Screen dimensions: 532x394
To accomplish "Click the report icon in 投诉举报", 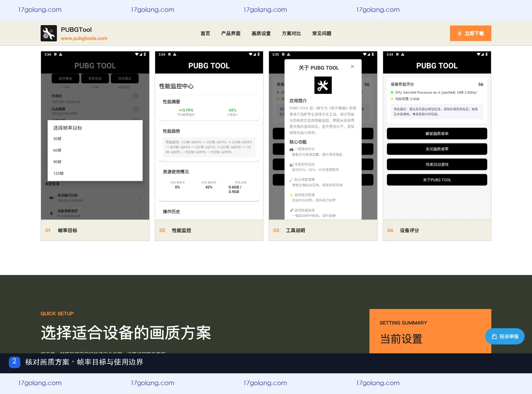I will pos(494,336).
